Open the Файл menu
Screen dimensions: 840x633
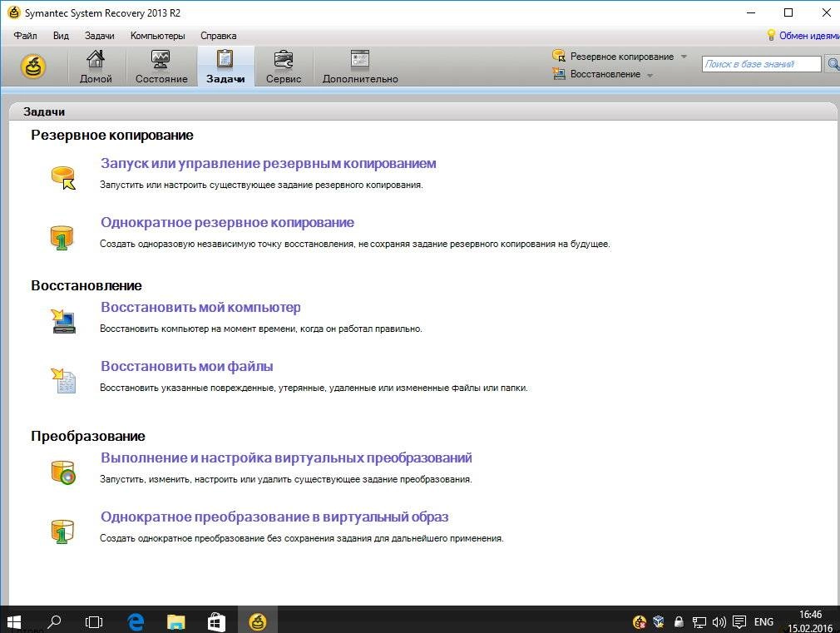tap(25, 36)
